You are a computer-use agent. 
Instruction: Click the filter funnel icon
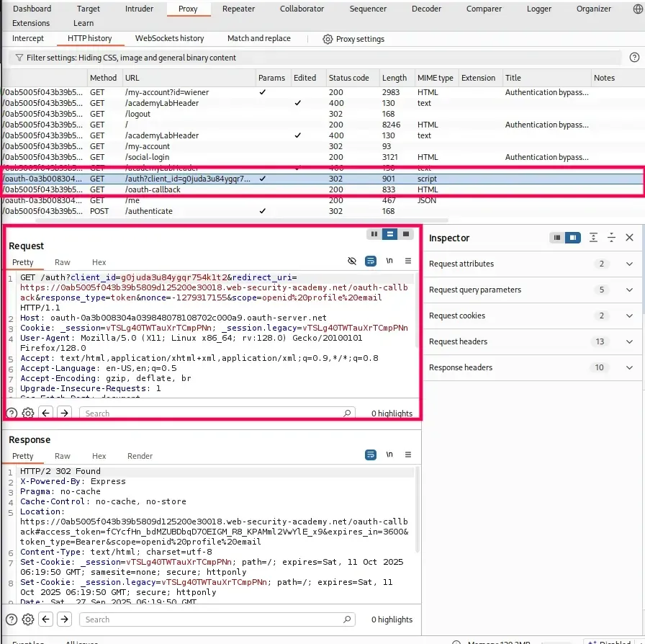click(x=19, y=58)
